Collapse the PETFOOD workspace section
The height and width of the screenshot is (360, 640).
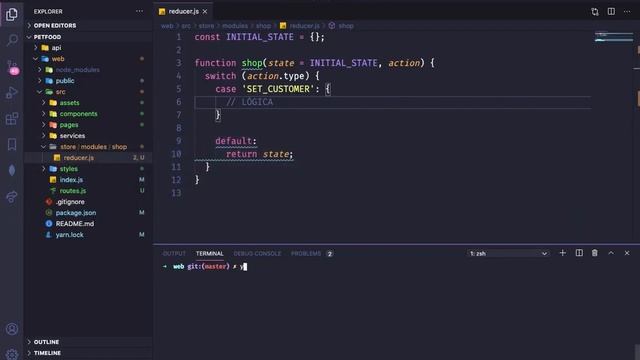tap(47, 37)
